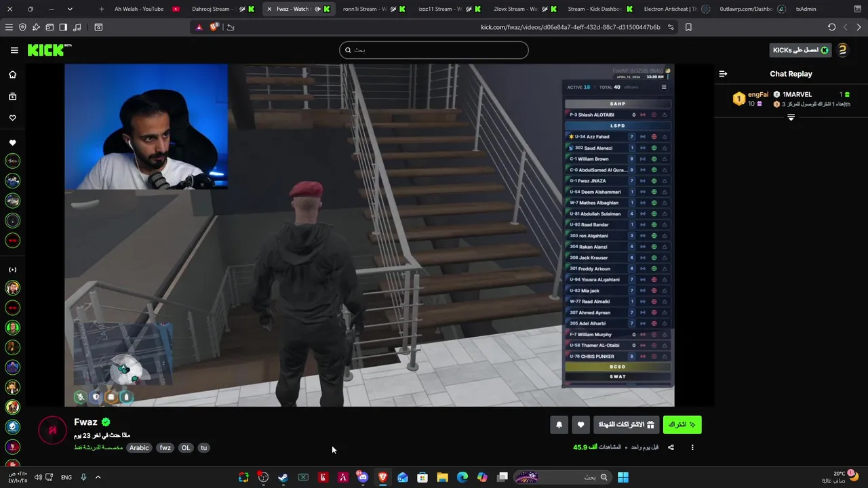Open Following heart in Kick sidebar
868x488 pixels.
(x=12, y=118)
